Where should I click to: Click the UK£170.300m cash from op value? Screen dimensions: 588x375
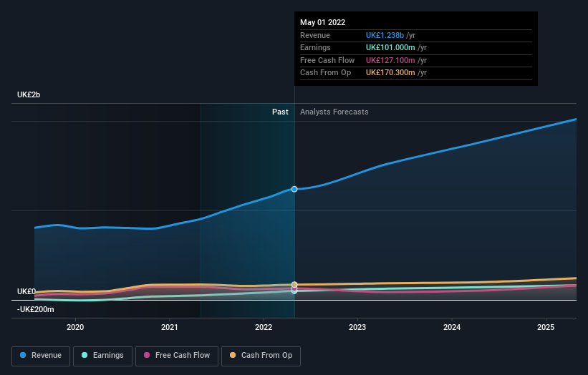(390, 73)
